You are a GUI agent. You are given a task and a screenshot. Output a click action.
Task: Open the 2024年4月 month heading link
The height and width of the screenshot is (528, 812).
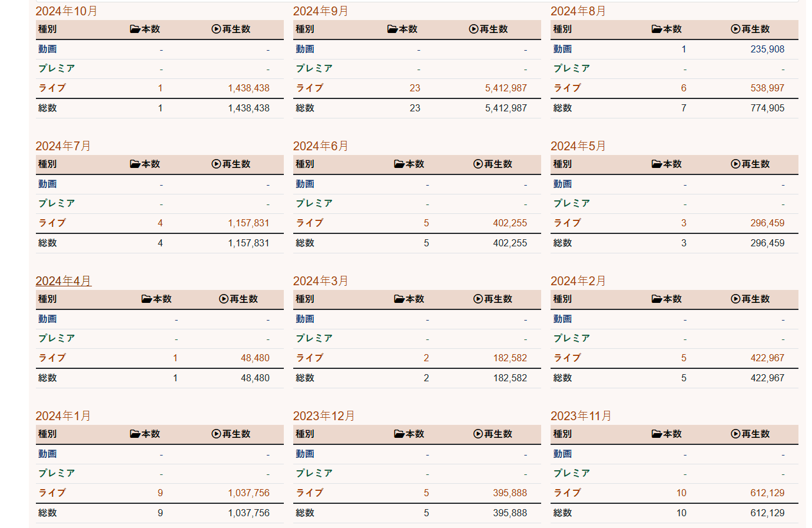[x=63, y=281]
